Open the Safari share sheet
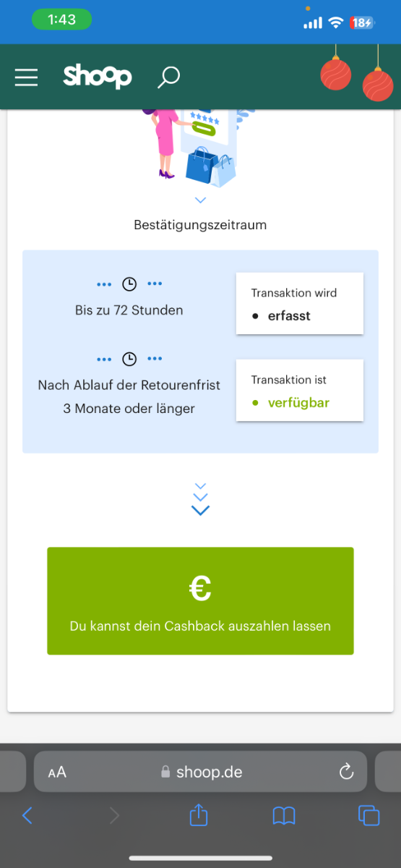 (x=199, y=815)
